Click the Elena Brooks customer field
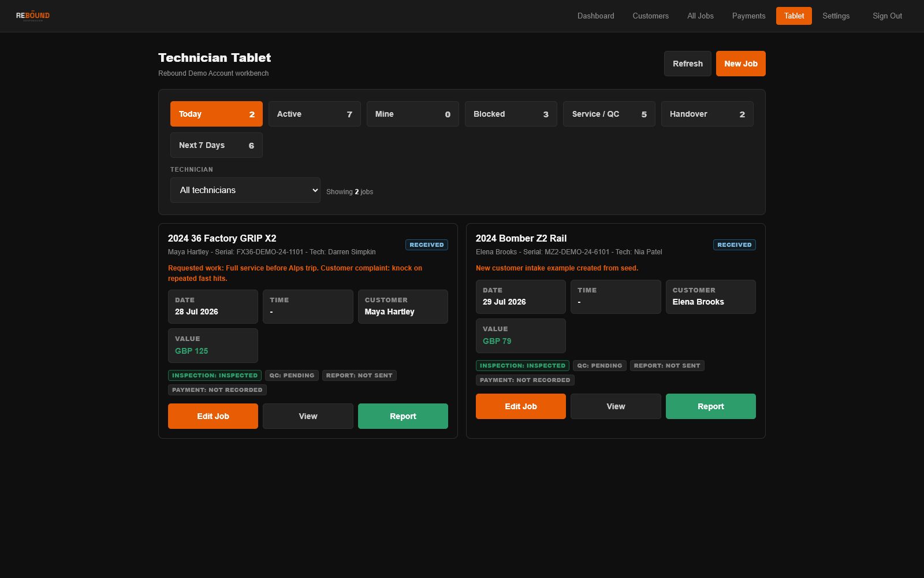The width and height of the screenshot is (924, 578). point(710,297)
